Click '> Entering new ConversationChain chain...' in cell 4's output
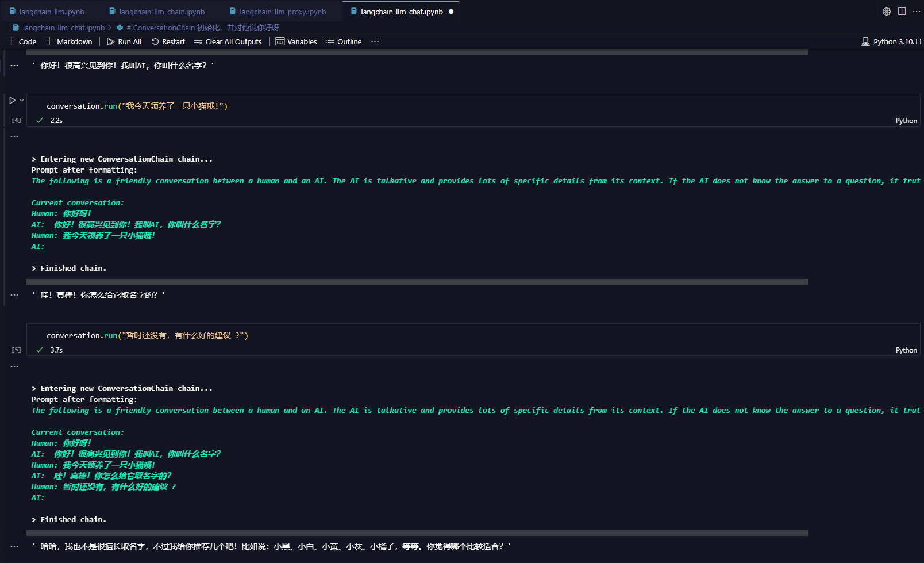The height and width of the screenshot is (563, 924). click(x=122, y=159)
